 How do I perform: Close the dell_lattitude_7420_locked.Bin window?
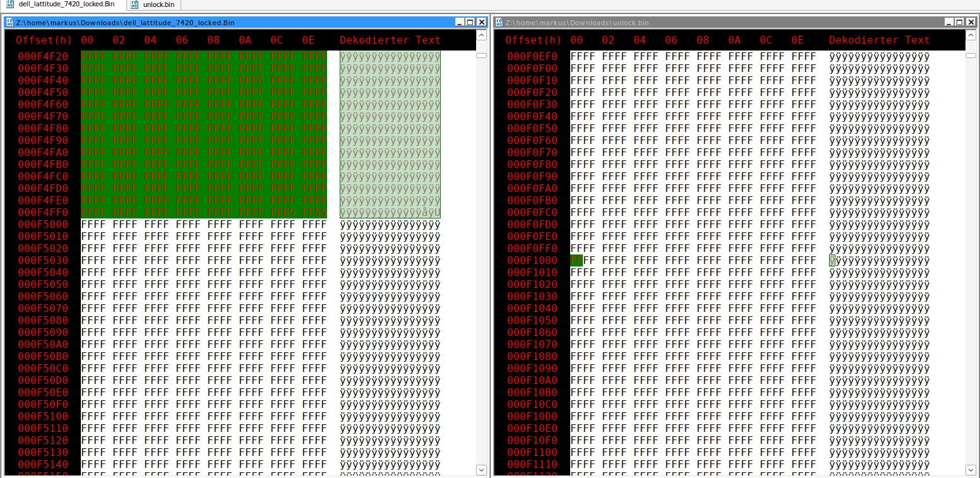point(481,22)
